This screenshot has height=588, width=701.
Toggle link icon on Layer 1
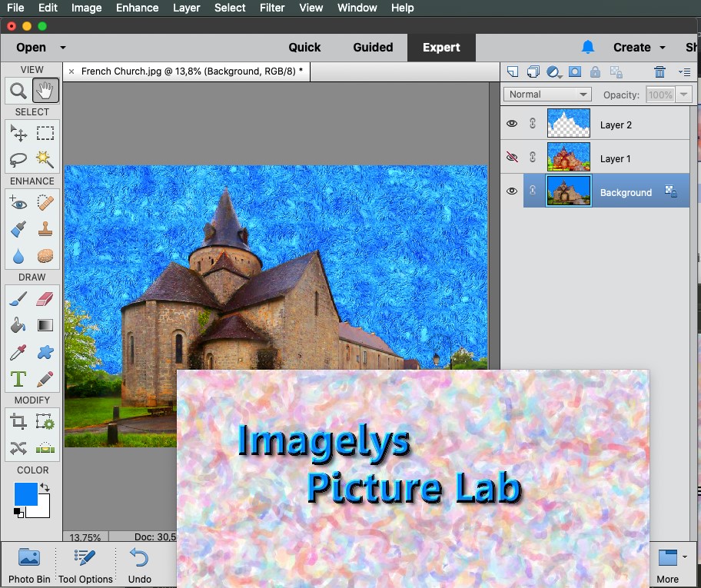coord(533,157)
